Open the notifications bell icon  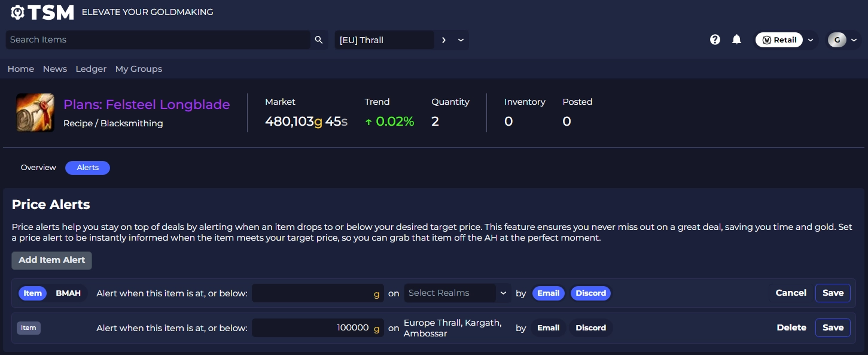(736, 40)
